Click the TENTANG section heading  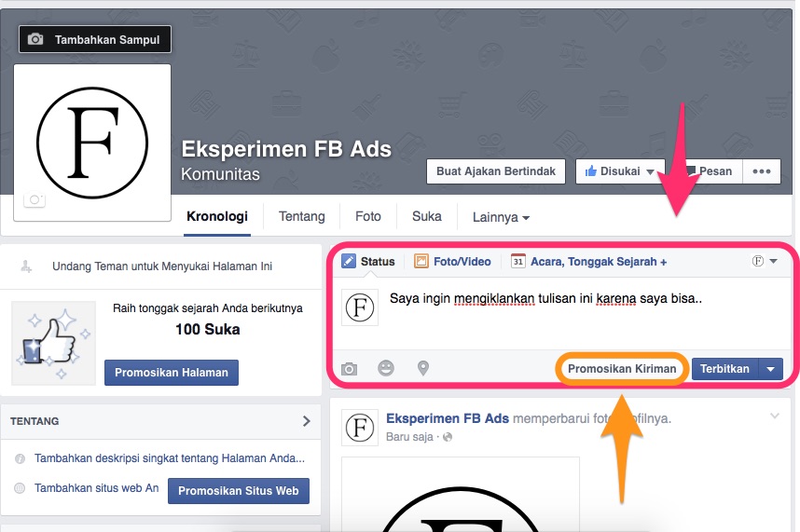point(34,421)
